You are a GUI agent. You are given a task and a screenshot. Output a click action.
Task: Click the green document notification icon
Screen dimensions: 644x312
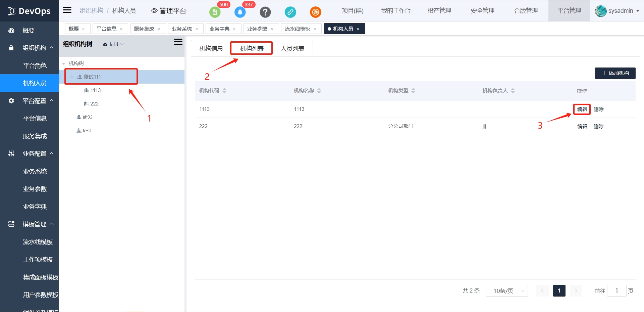click(x=215, y=12)
